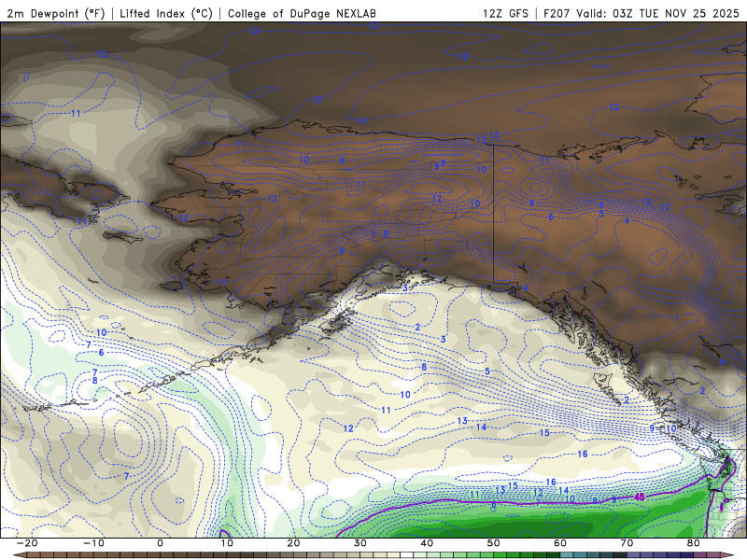Click the '-10' color scale label
Viewport: 747px width, 560px height.
click(x=93, y=543)
